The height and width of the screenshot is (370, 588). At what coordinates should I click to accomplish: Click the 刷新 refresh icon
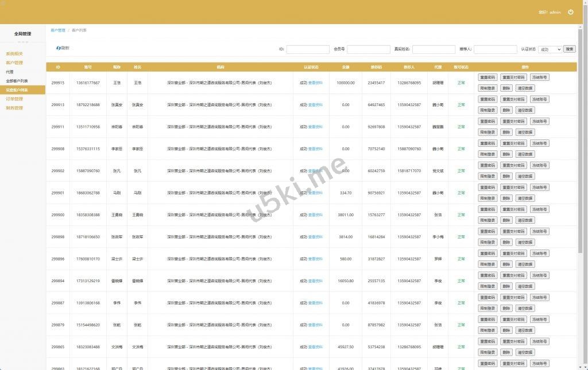tap(59, 48)
